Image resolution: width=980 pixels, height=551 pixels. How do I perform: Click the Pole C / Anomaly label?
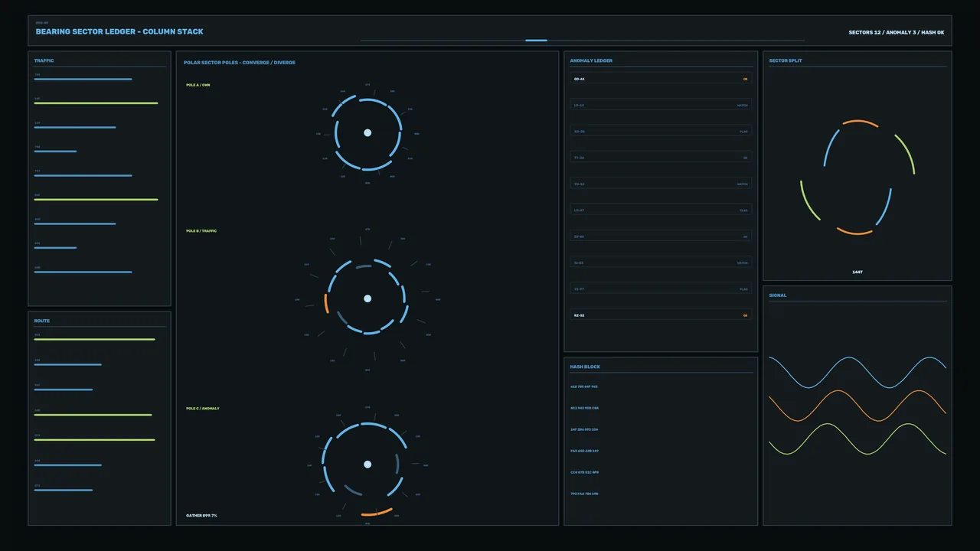203,409
